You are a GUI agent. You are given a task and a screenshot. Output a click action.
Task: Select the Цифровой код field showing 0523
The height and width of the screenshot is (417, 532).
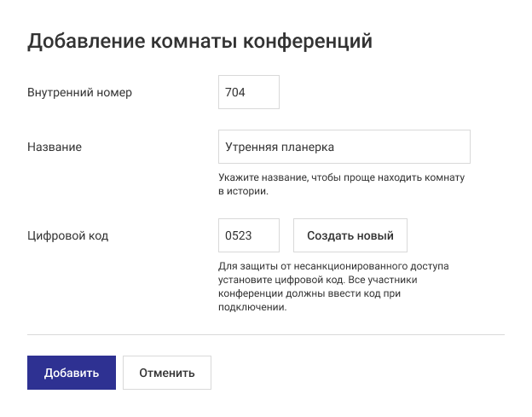point(249,235)
